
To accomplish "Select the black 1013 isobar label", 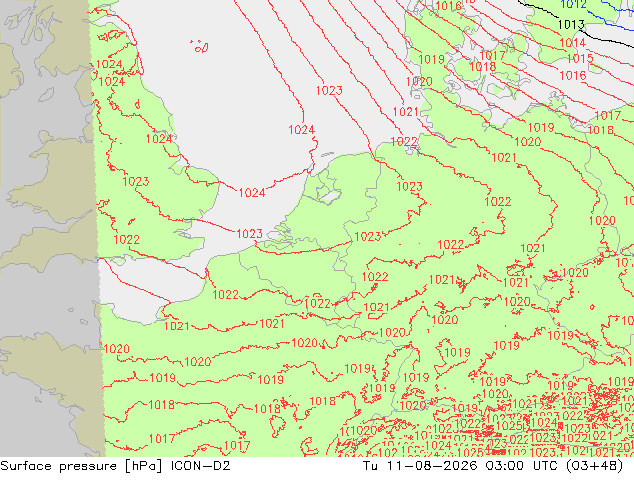I will [x=571, y=25].
